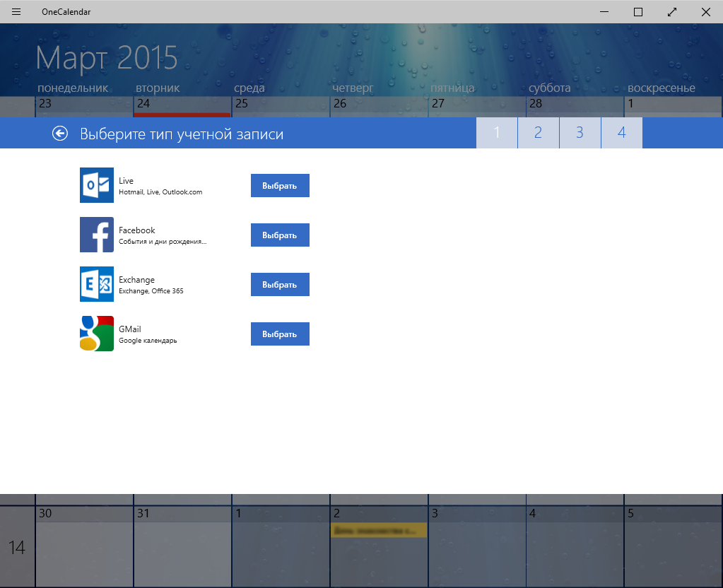Select step 2 in the wizard
The height and width of the screenshot is (588, 723).
(x=538, y=133)
